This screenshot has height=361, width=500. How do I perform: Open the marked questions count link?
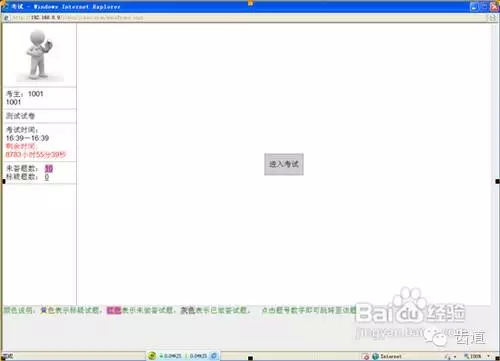pos(47,177)
